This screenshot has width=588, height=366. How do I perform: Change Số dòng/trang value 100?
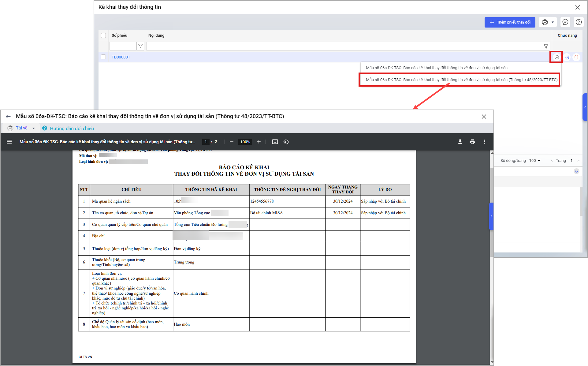coord(535,161)
